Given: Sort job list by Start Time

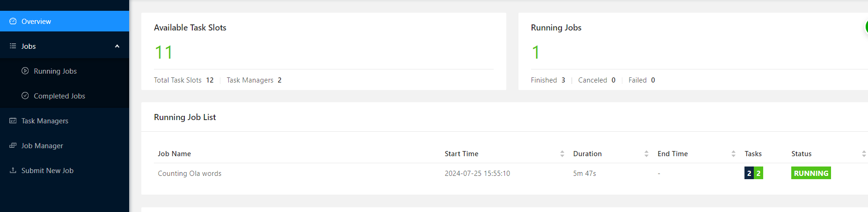Looking at the screenshot, I should click(562, 154).
